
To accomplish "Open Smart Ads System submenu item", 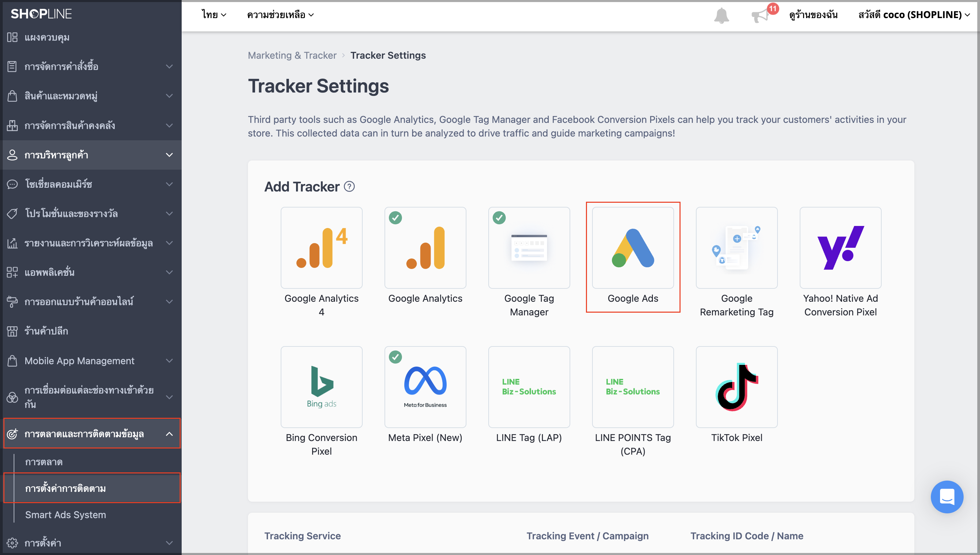I will pyautogui.click(x=65, y=515).
